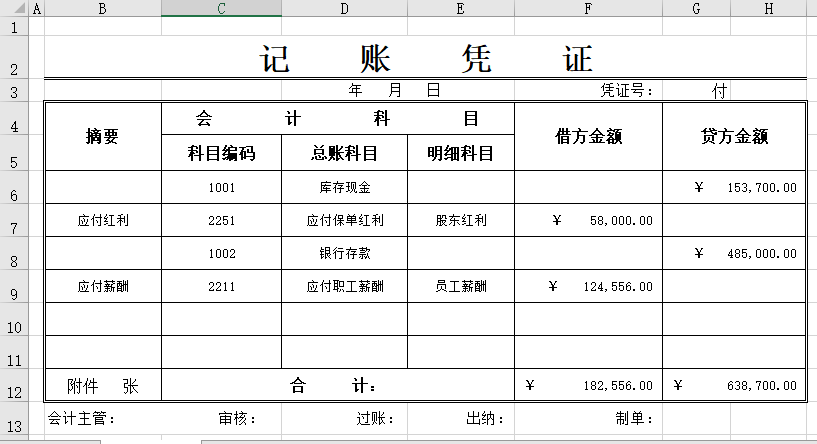Select debit total 182,556.00 cell
Screen dimensions: 817x444
(x=588, y=385)
